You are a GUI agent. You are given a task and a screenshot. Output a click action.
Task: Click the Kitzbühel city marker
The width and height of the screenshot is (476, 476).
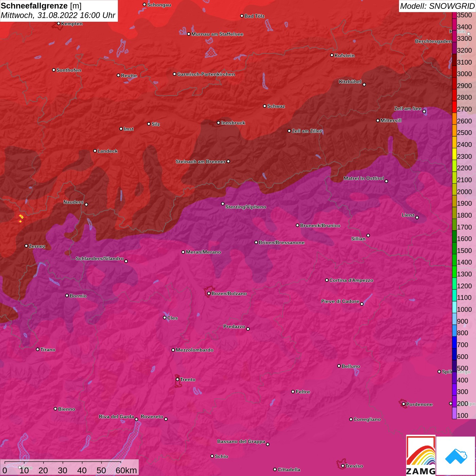(x=364, y=85)
